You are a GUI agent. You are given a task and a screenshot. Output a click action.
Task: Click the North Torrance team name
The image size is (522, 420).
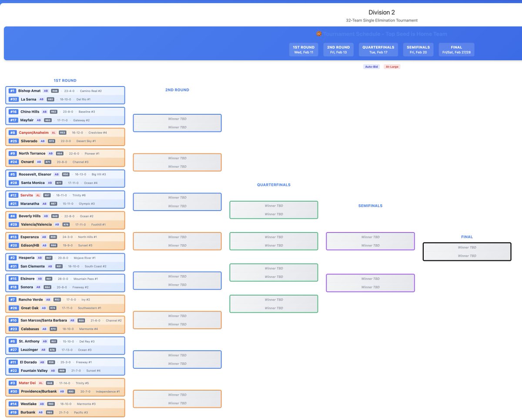(x=32, y=153)
